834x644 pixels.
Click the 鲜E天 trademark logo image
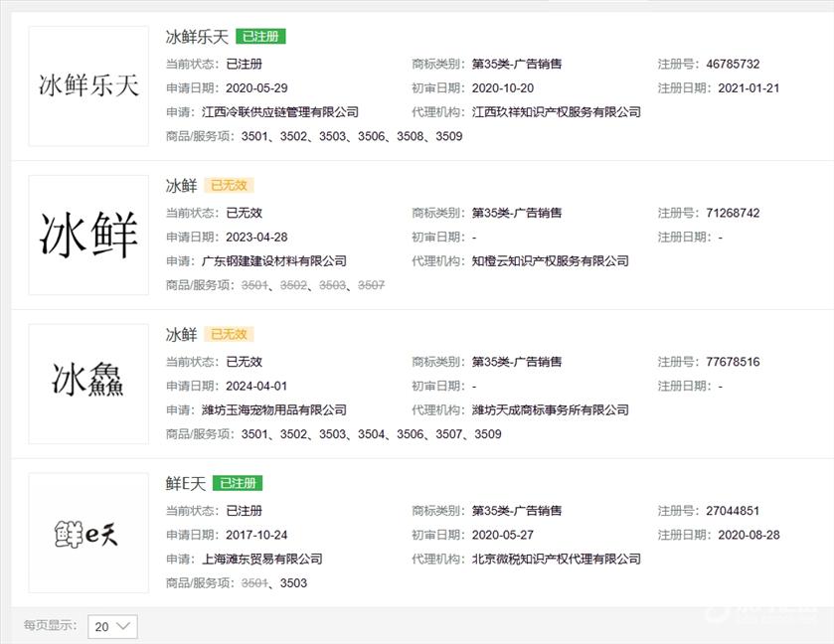(x=88, y=534)
